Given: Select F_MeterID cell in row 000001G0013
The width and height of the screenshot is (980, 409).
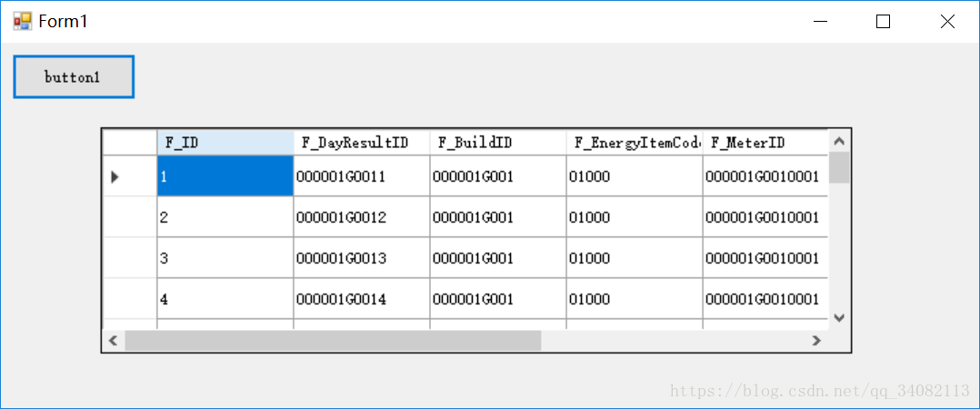Looking at the screenshot, I should pos(765,257).
